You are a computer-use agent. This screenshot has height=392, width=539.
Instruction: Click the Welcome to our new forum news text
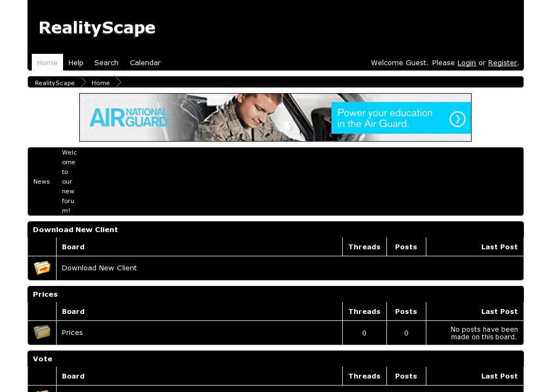(x=68, y=181)
